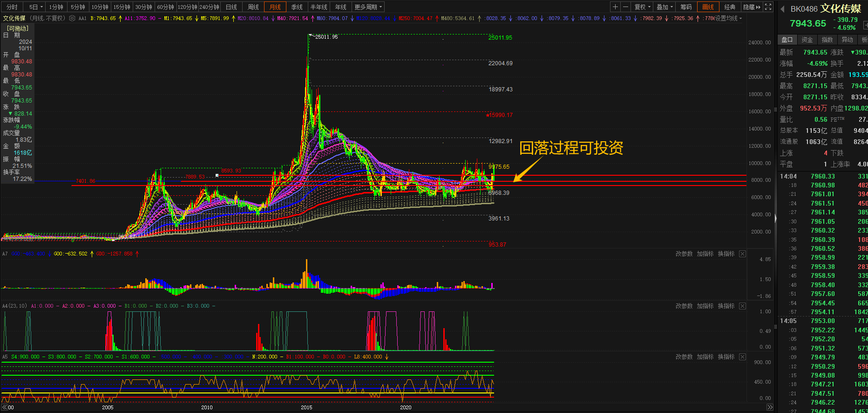
Task: Switch to 日线 daily chart tab
Action: click(x=231, y=7)
